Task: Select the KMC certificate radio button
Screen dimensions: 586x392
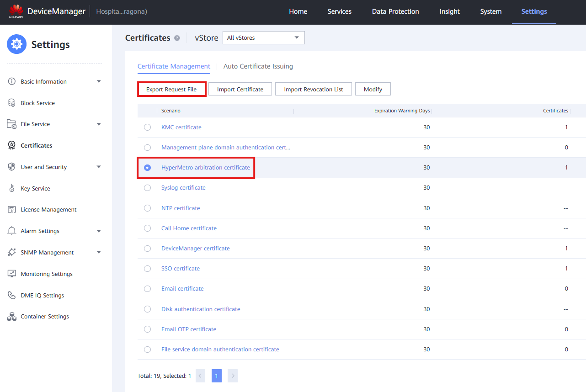Action: 147,127
